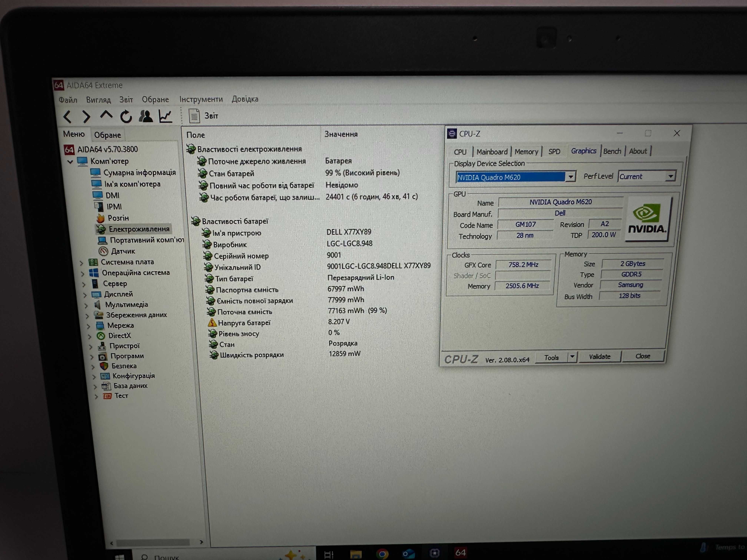Click the Refresh toolbar icon
Image resolution: width=747 pixels, height=560 pixels.
[x=126, y=117]
